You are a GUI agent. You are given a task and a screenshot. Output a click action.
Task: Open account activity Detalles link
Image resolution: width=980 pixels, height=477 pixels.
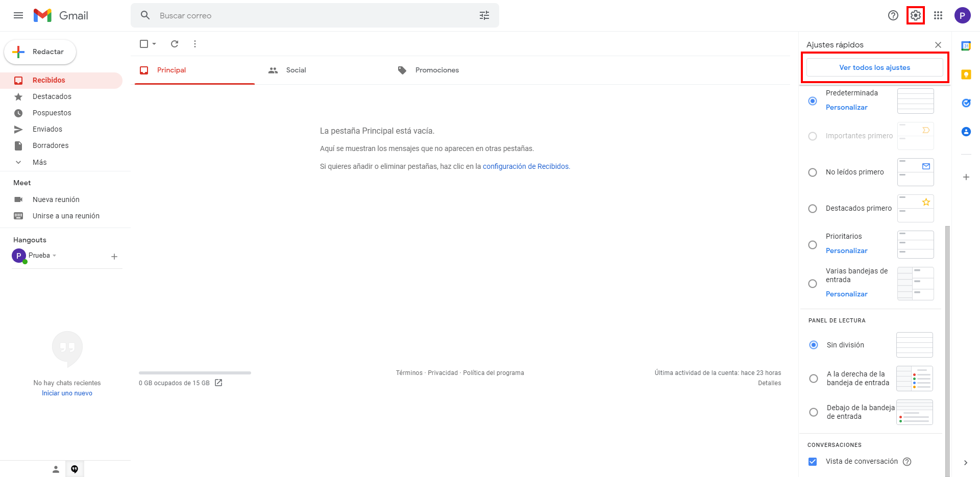[x=769, y=383]
